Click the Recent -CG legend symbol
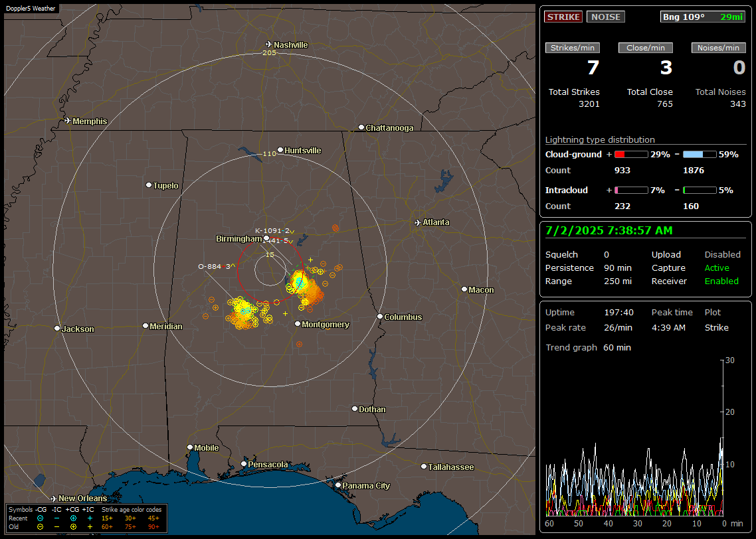The width and height of the screenshot is (756, 539). click(40, 518)
